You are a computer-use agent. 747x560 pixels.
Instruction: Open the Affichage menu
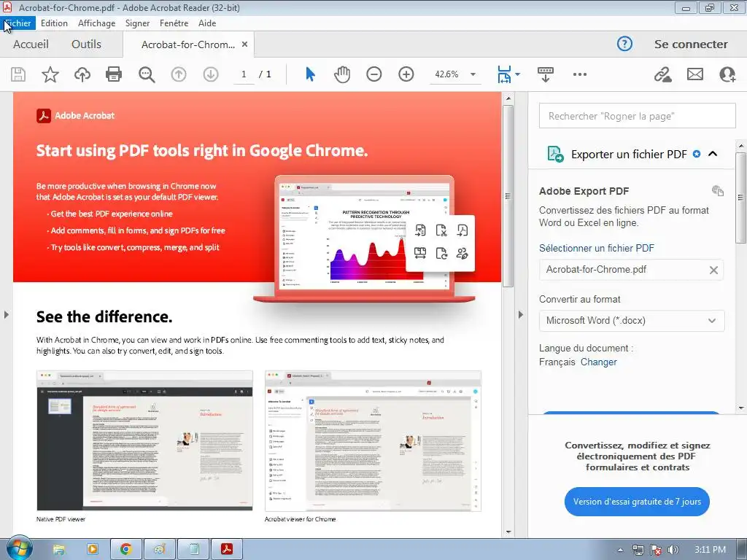click(97, 23)
